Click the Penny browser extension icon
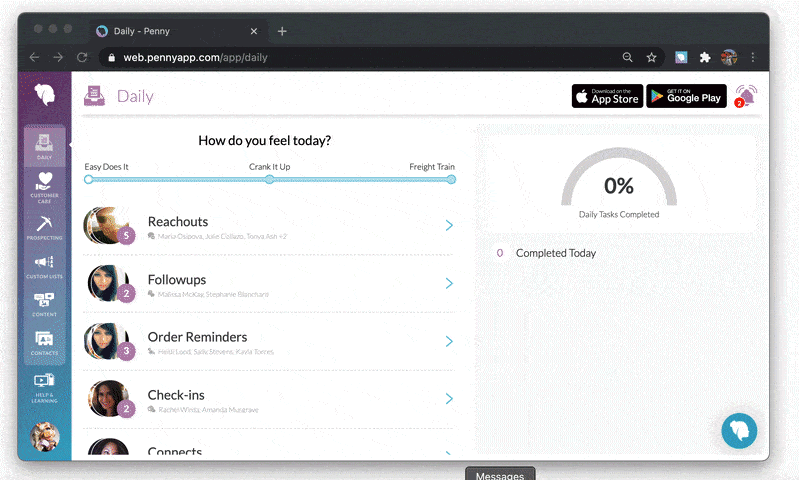This screenshot has width=799, height=480. pyautogui.click(x=681, y=57)
